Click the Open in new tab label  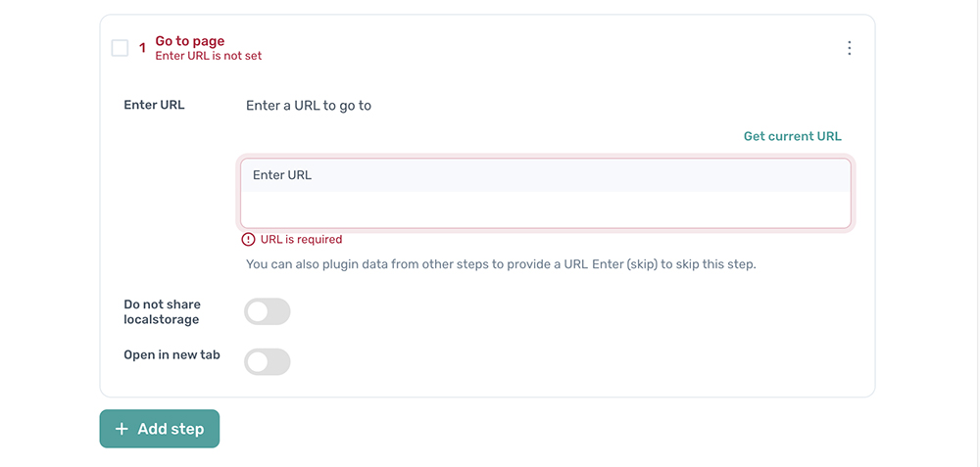coord(171,354)
